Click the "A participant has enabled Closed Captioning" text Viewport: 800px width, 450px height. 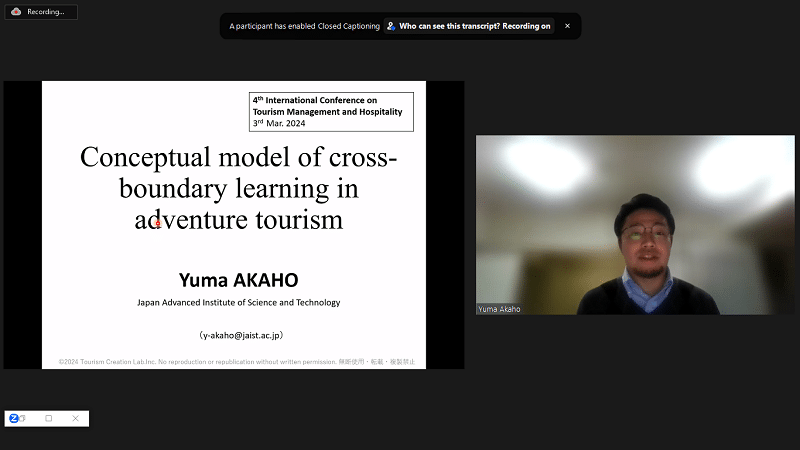point(304,26)
